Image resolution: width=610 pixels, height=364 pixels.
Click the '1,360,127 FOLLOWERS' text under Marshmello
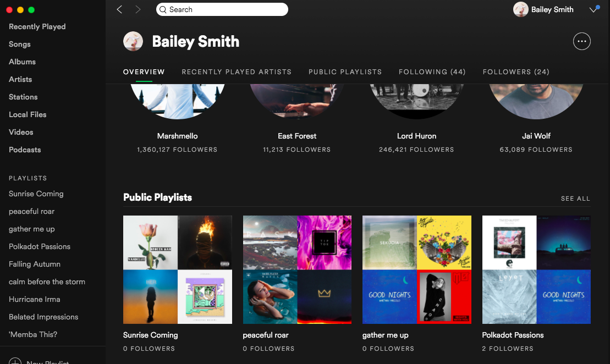point(177,150)
